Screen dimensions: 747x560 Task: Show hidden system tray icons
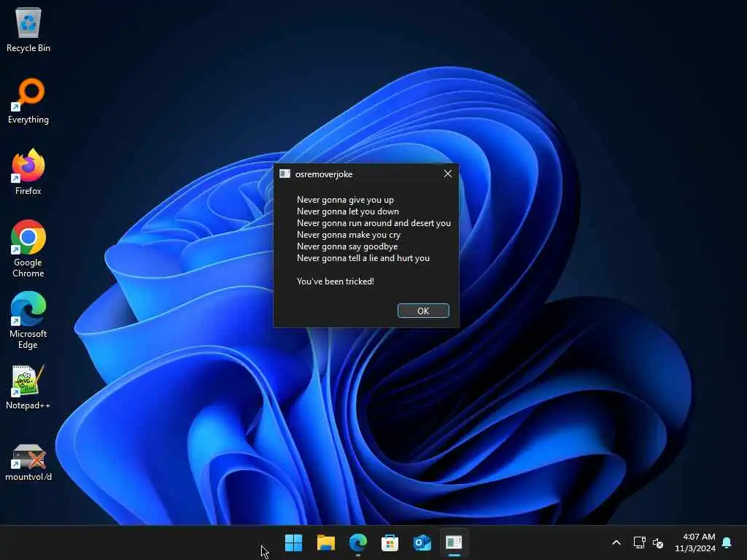point(616,542)
